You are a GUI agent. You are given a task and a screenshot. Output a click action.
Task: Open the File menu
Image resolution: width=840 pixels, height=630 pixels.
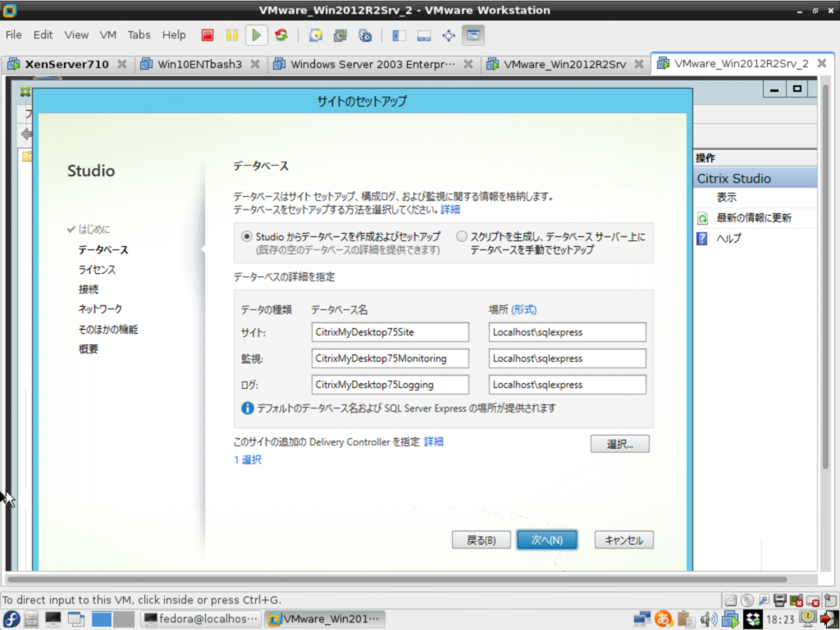click(x=13, y=34)
